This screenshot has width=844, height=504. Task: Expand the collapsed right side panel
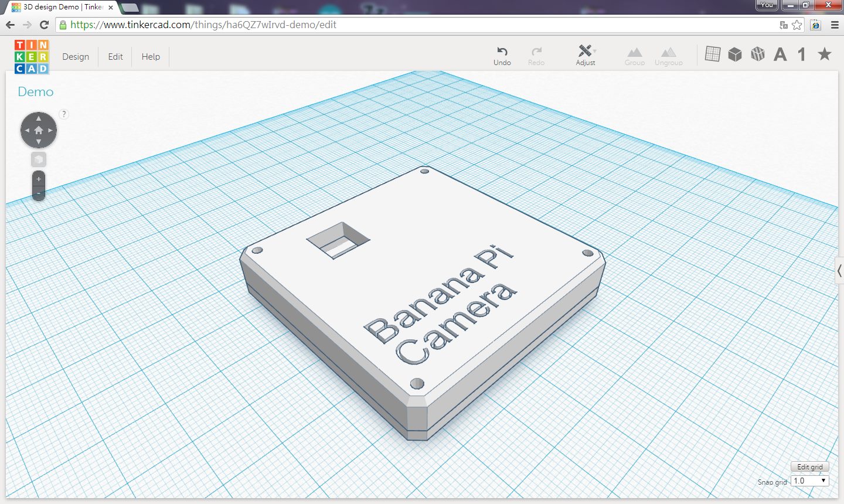click(839, 271)
